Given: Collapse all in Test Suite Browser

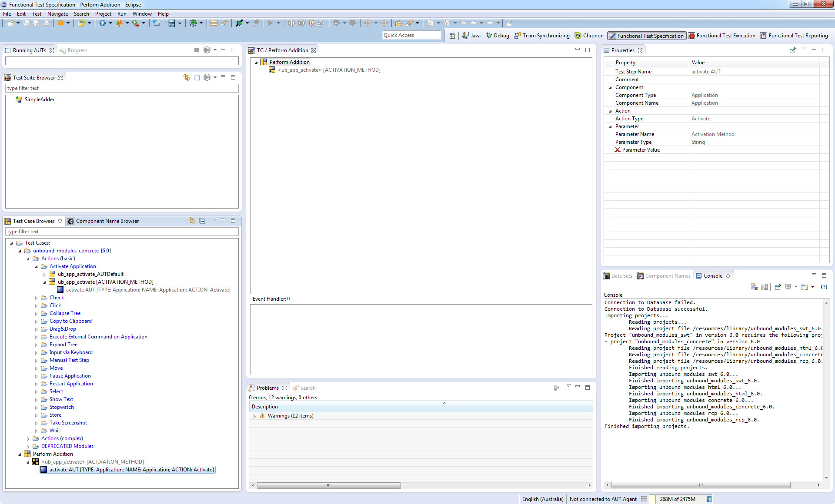Looking at the screenshot, I should (197, 77).
